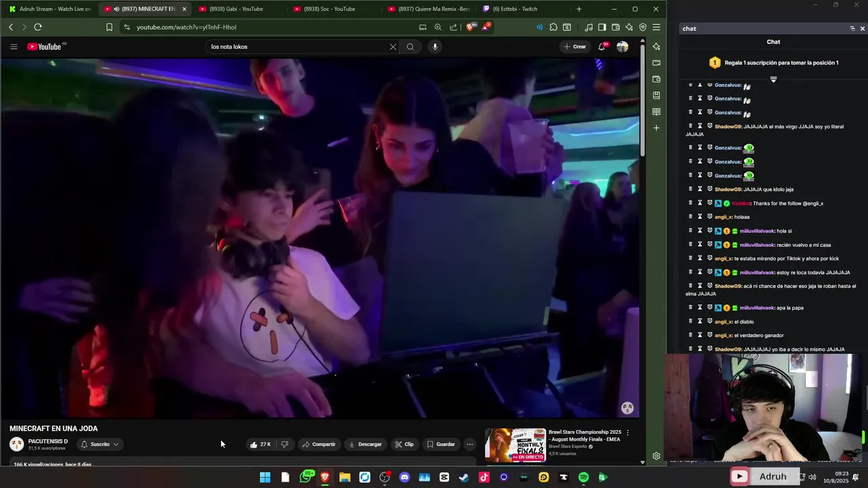
Task: Dislike the Minecraft video
Action: tap(285, 445)
